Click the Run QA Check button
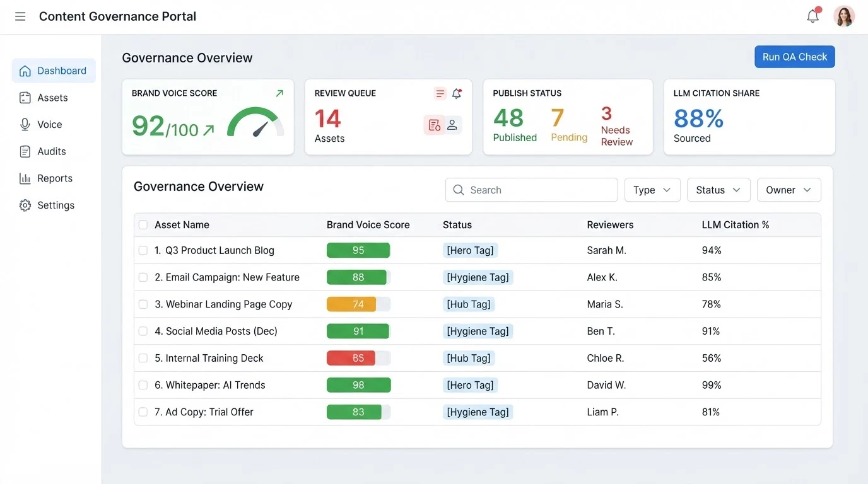The image size is (868, 484). (795, 57)
